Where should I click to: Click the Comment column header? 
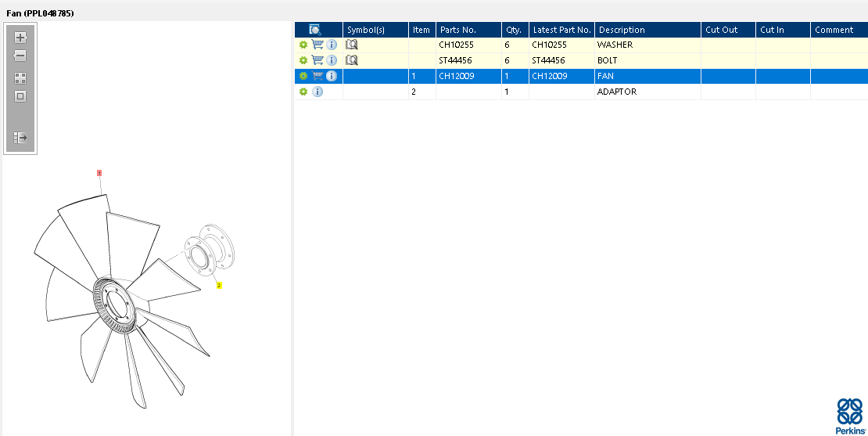(839, 30)
